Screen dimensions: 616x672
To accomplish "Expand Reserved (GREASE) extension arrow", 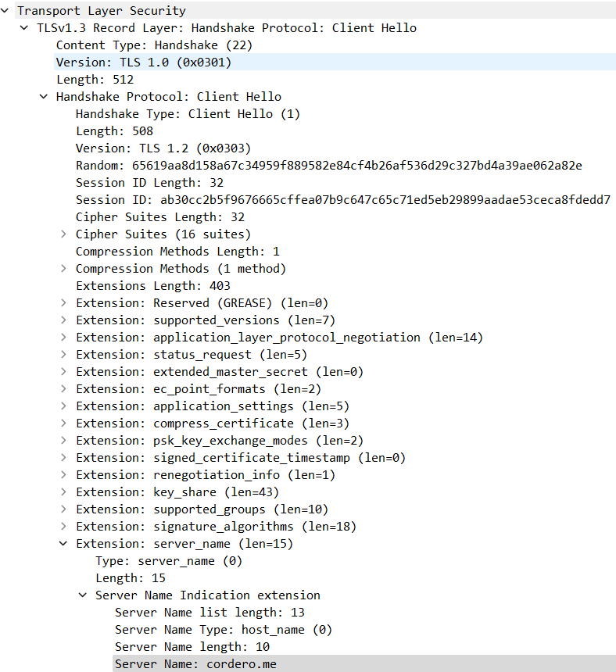I will [x=63, y=302].
